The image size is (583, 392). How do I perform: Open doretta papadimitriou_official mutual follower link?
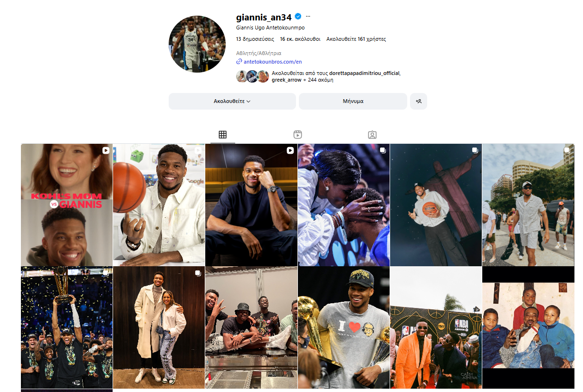[364, 73]
